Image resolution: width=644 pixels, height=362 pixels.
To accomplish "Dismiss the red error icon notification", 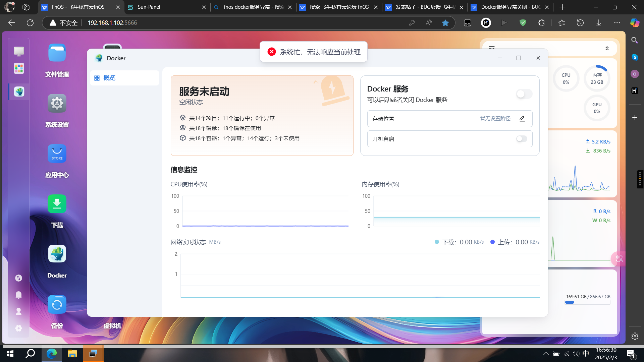I will click(272, 52).
